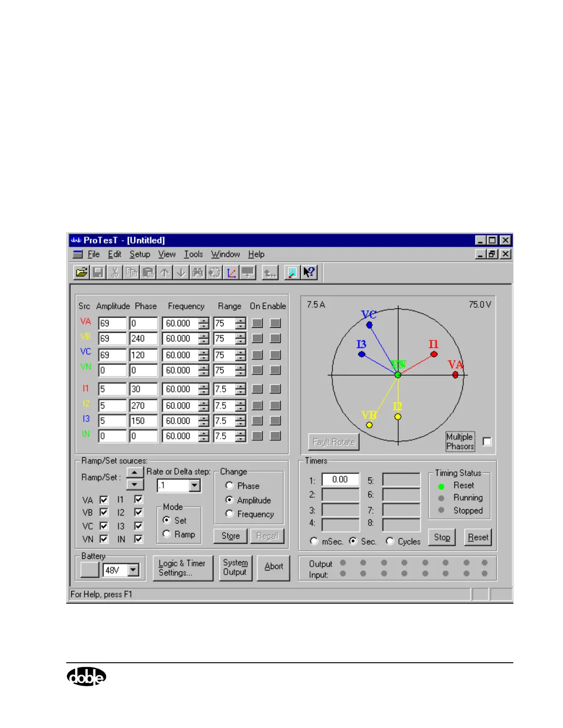This screenshot has width=563, height=728.
Task: Open the Window menu
Action: point(225,254)
